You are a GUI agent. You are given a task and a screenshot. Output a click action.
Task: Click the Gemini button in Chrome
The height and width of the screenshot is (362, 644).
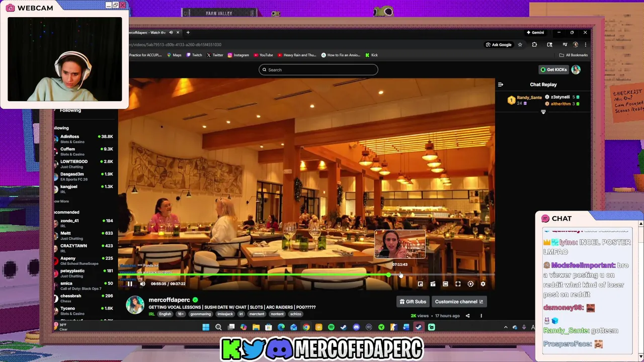[535, 33]
